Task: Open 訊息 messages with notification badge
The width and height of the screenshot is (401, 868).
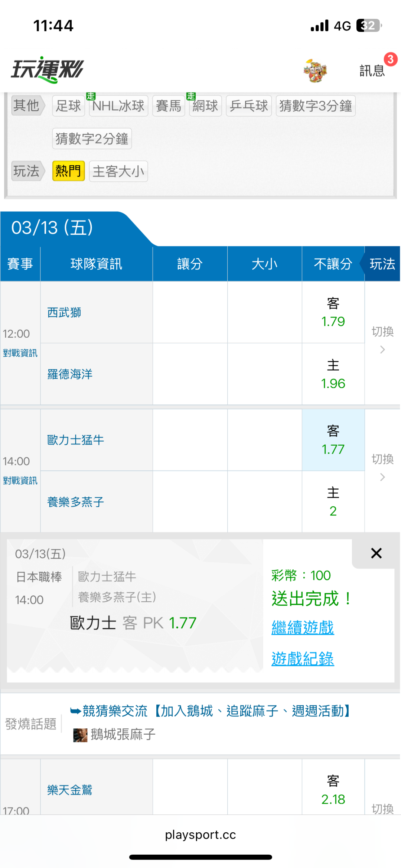Action: pos(372,70)
